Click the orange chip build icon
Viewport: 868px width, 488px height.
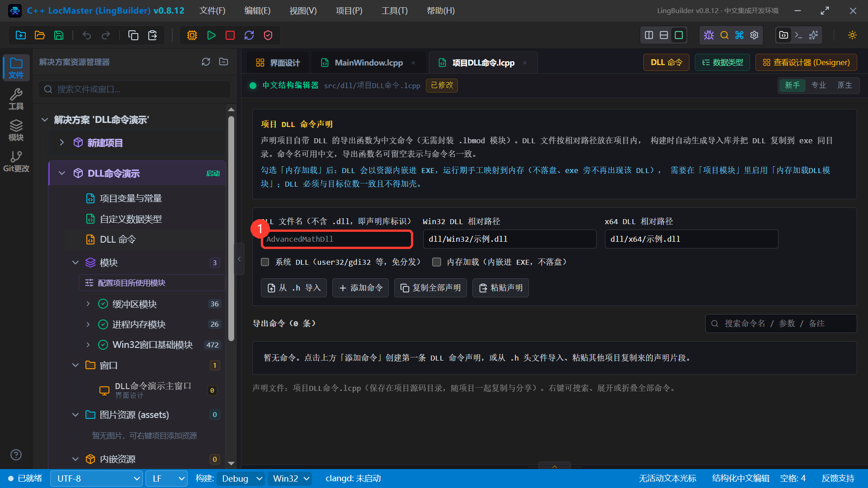tap(192, 35)
